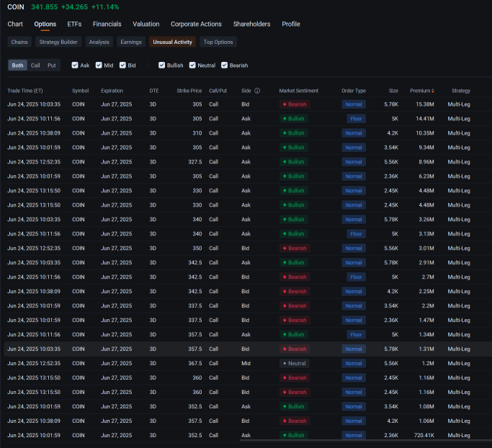The height and width of the screenshot is (448, 492).
Task: Click the 3.26M premium cell
Action: 426,220
